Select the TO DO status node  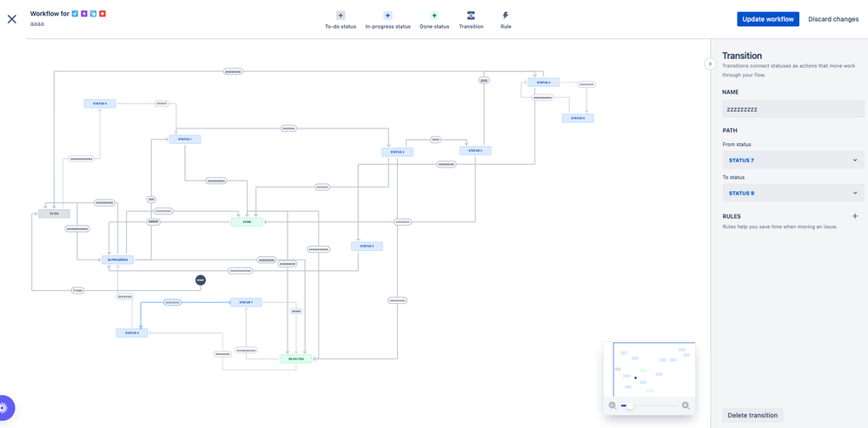(x=54, y=214)
